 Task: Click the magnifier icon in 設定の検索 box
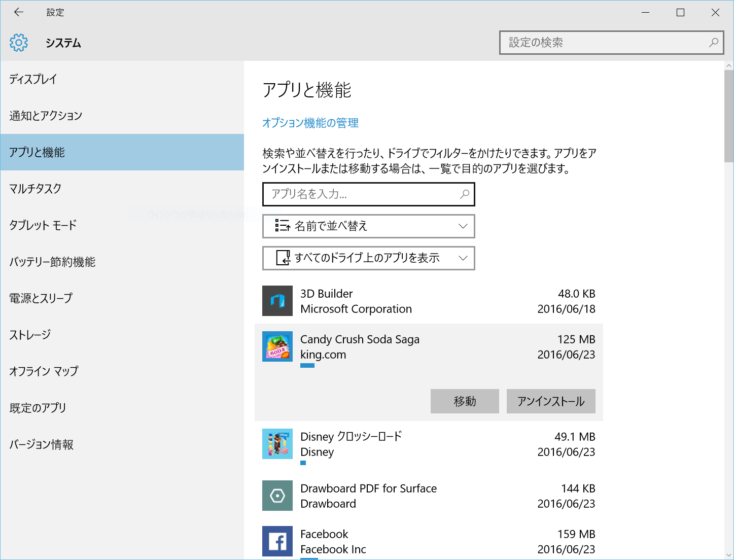click(x=714, y=43)
